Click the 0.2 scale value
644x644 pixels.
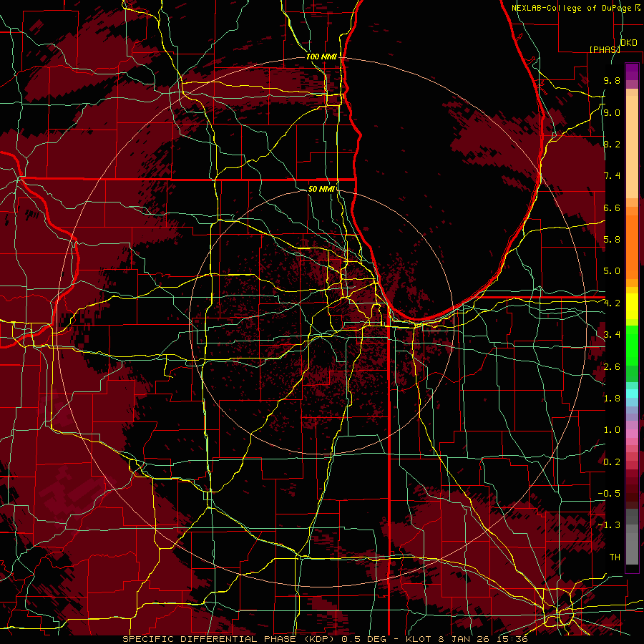612,462
